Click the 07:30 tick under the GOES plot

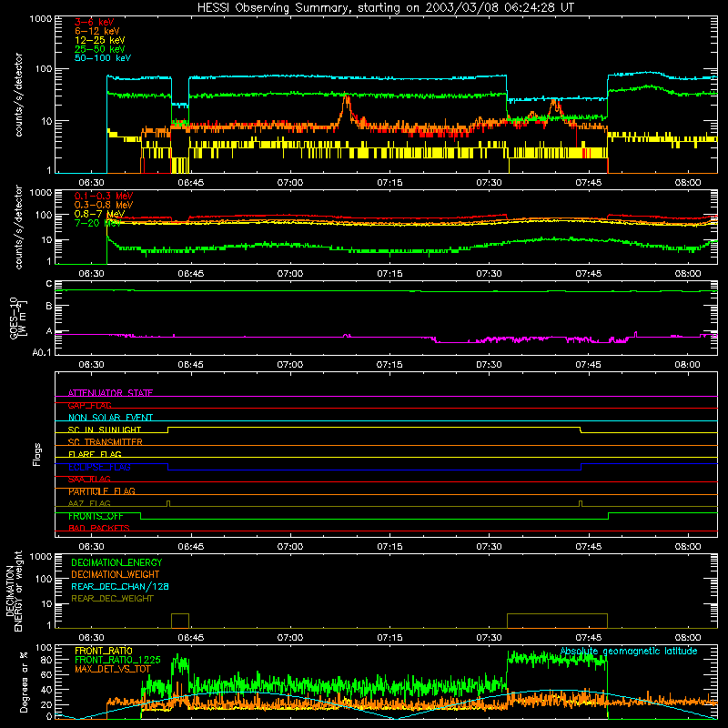click(489, 365)
